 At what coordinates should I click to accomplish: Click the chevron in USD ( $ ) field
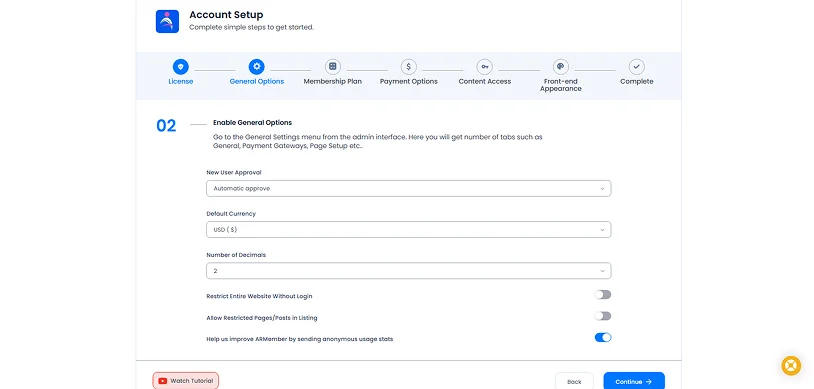coord(602,230)
